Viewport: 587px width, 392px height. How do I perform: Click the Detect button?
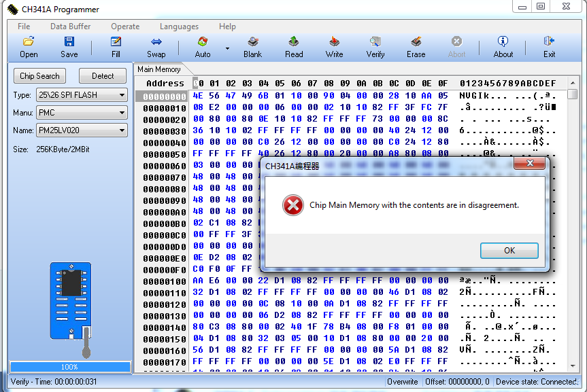pos(103,76)
